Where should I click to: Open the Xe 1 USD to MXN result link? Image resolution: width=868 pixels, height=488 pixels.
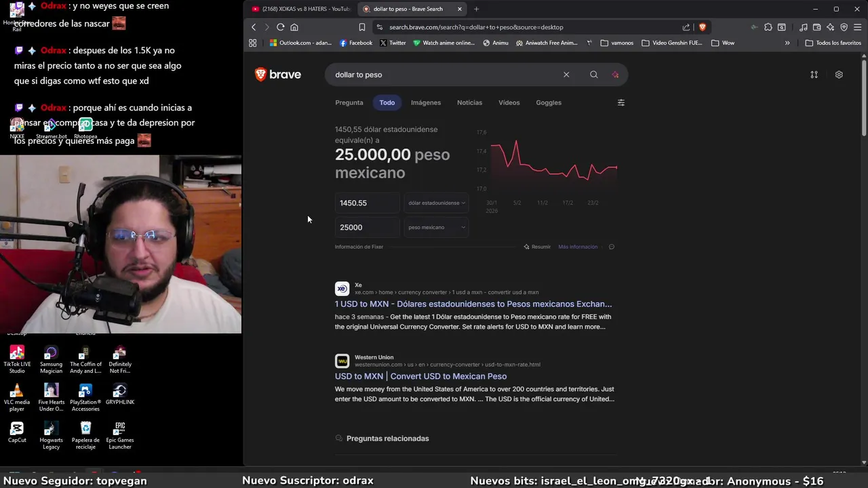click(x=473, y=304)
